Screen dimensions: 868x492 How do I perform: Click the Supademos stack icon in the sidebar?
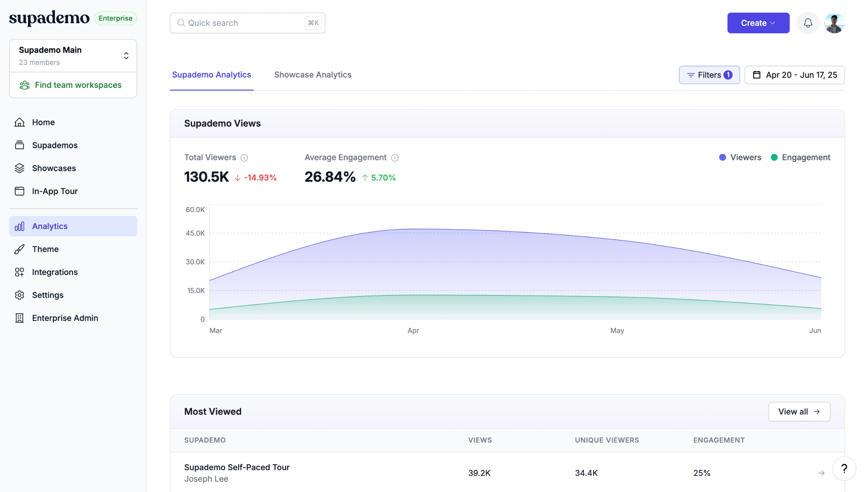(19, 145)
